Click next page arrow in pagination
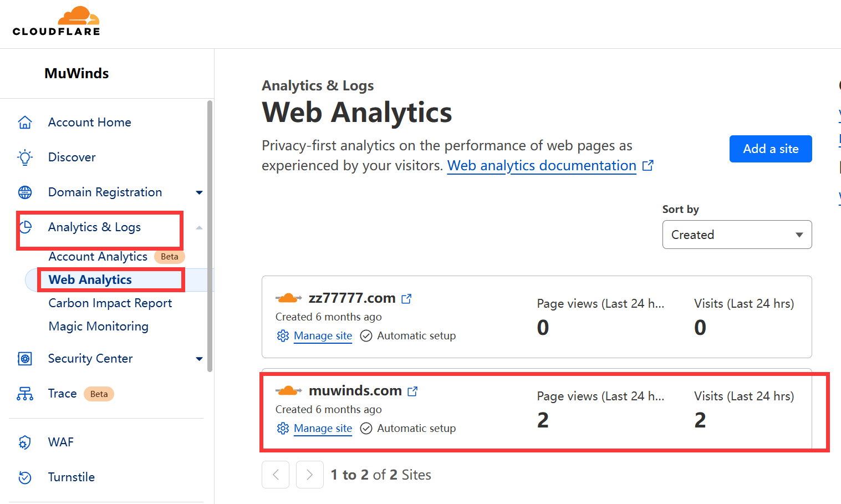841x504 pixels. 309,475
